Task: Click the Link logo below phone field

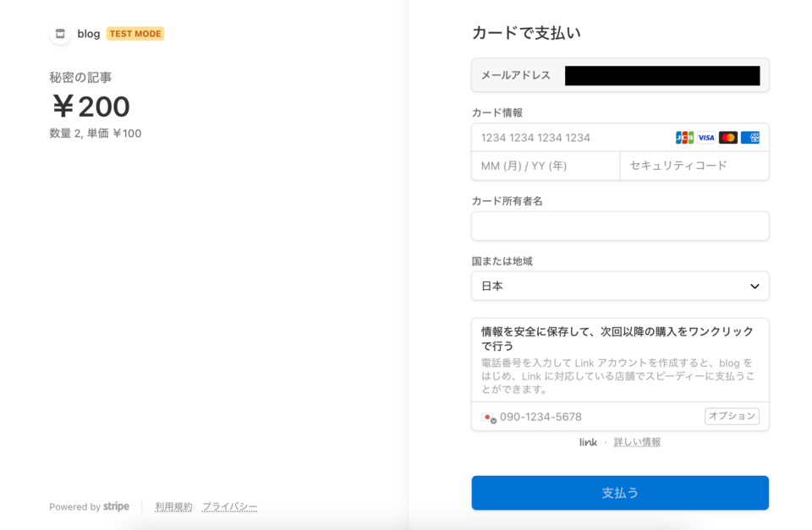Action: tap(588, 442)
